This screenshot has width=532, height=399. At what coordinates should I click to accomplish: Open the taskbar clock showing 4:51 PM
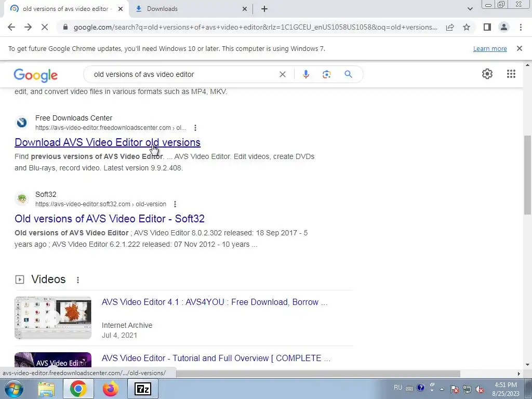(506, 389)
